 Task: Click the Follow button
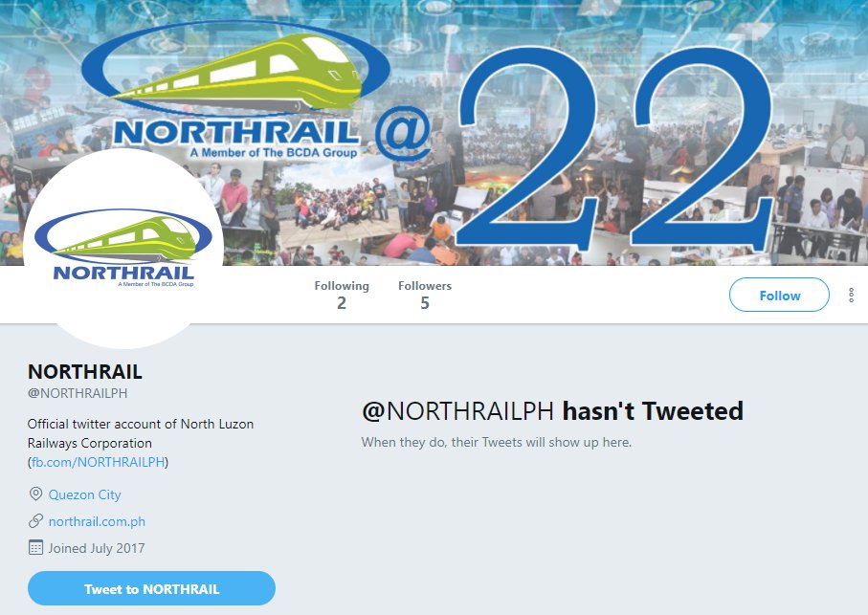tap(779, 296)
